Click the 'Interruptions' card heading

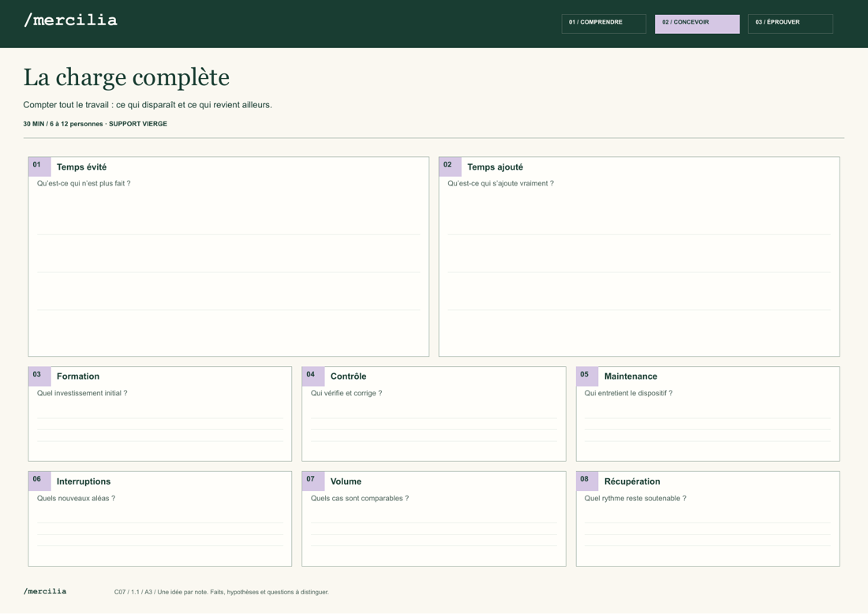point(84,481)
